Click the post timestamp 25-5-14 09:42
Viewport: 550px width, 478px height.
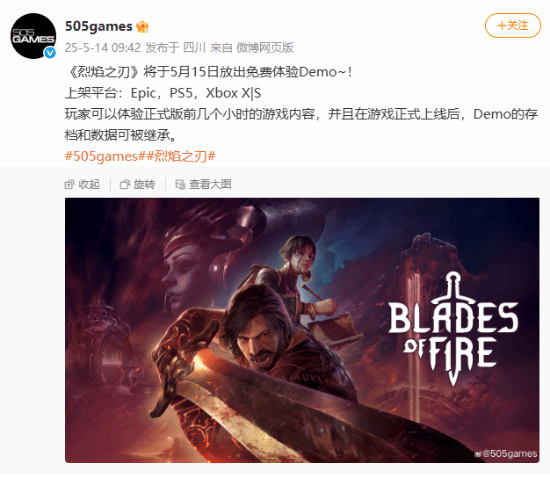tap(103, 48)
